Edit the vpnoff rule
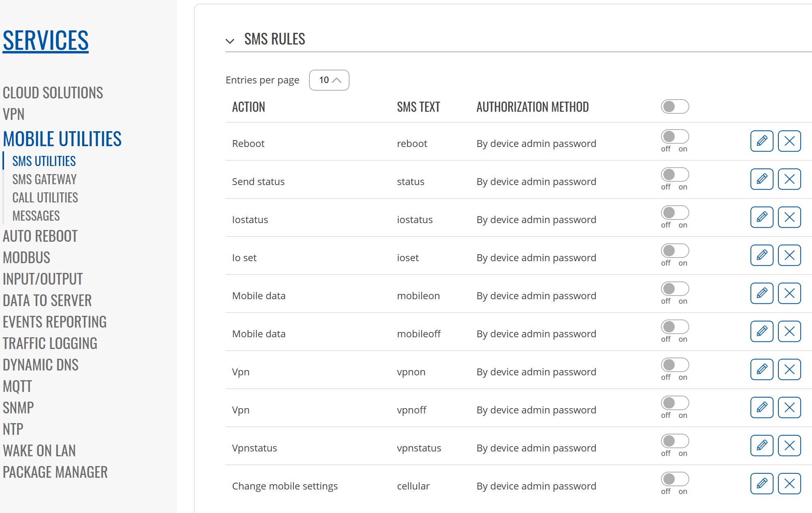 [x=761, y=407]
